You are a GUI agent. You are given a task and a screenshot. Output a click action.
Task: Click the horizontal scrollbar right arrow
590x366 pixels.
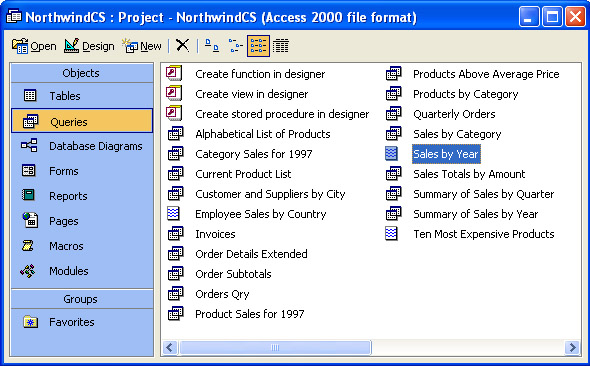(x=572, y=347)
